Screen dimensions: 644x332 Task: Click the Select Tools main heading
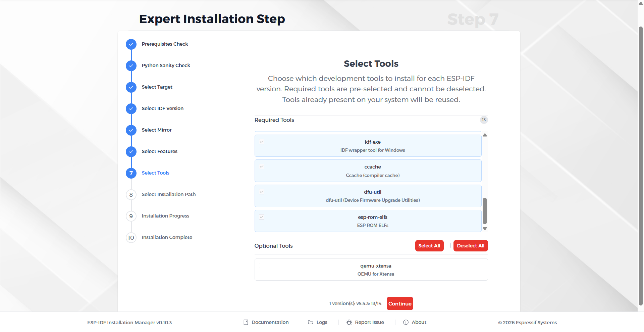coord(371,63)
